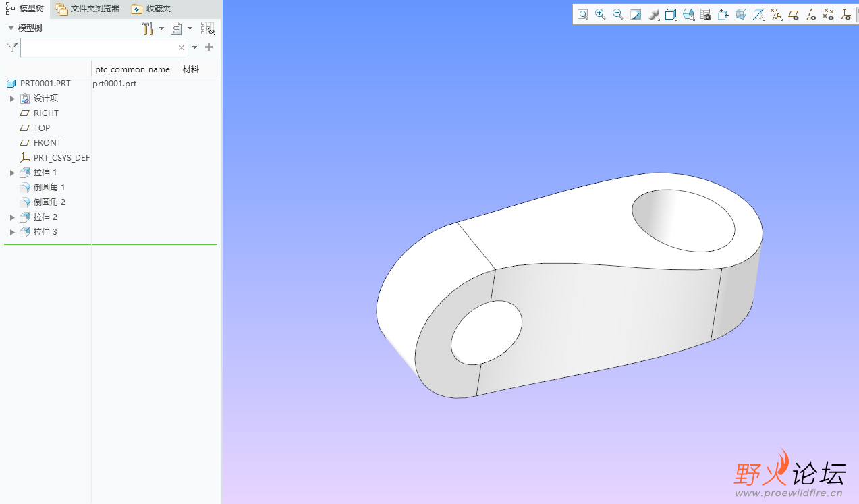
Task: Click the prt0001.prt common name cell
Action: click(x=115, y=84)
